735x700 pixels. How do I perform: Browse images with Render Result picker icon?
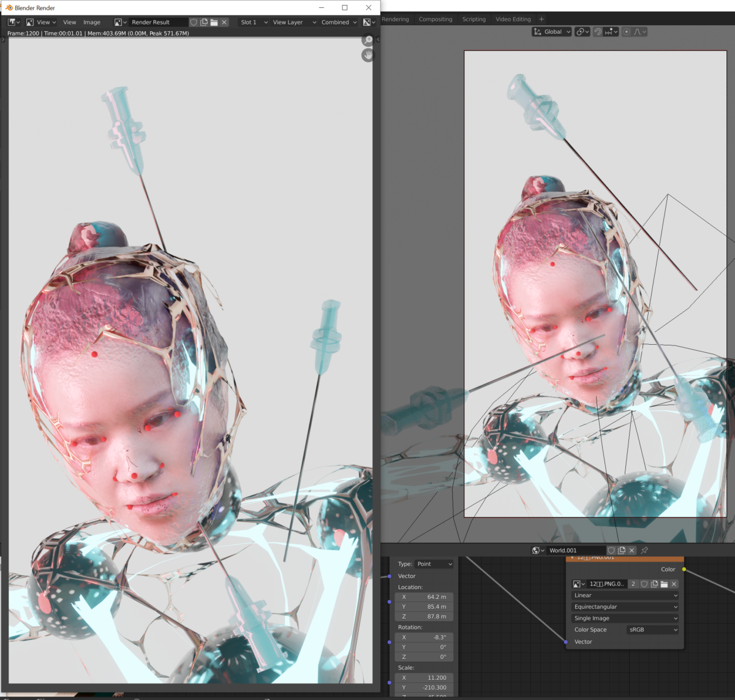coord(121,22)
